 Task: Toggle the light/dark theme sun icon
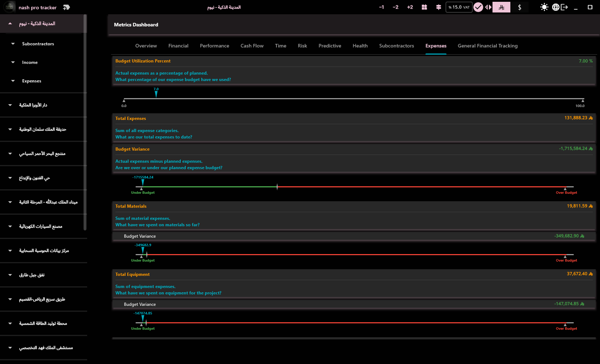(x=544, y=7)
